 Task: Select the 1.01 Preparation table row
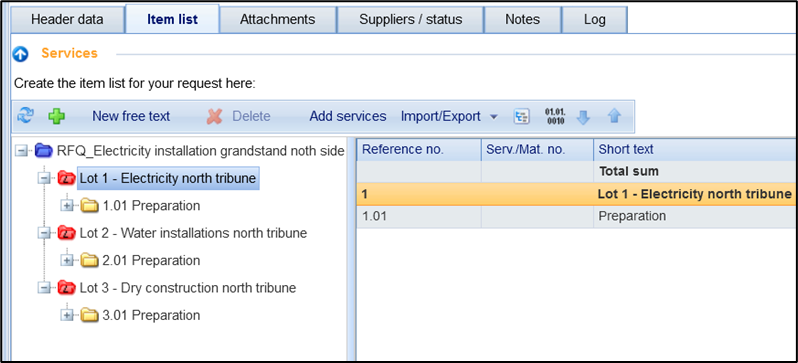pos(577,216)
